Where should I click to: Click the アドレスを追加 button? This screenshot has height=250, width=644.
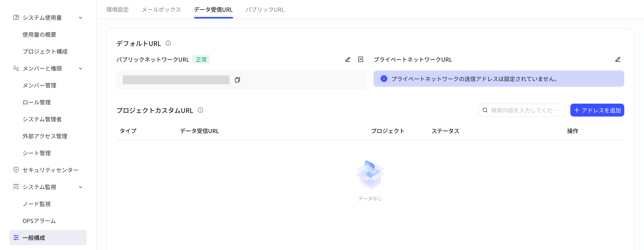tap(597, 110)
